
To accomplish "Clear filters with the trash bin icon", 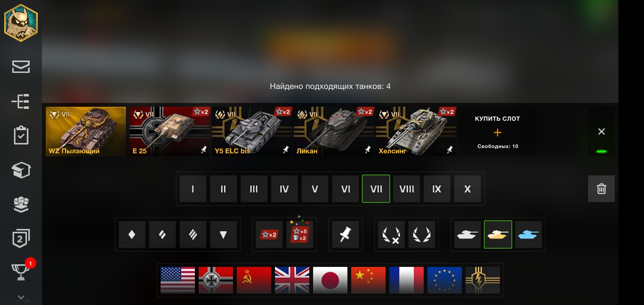I will pyautogui.click(x=601, y=189).
